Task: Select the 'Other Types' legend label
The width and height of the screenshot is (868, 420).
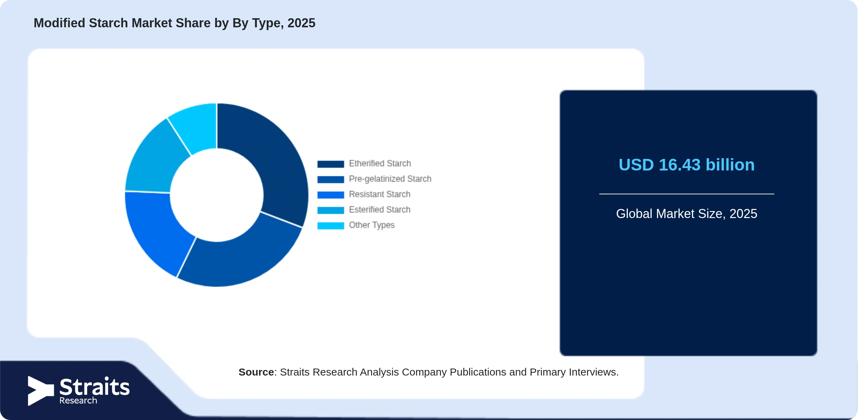Action: coord(372,225)
